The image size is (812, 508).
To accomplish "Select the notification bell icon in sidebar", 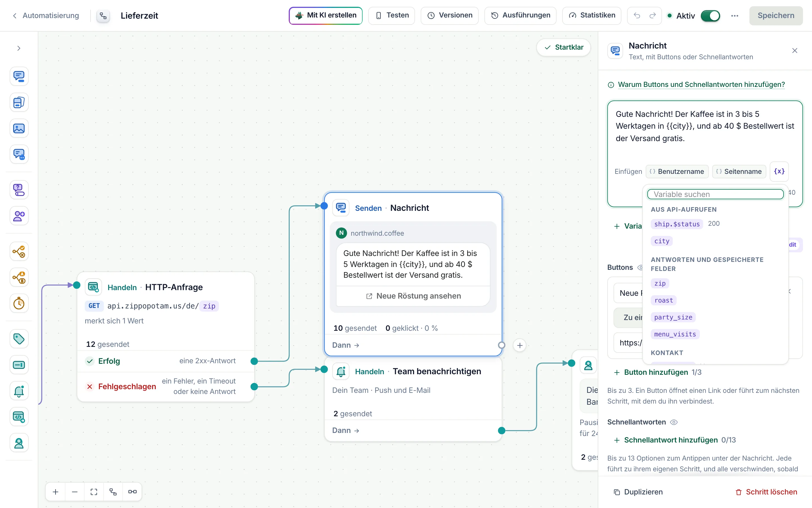I will tap(19, 391).
